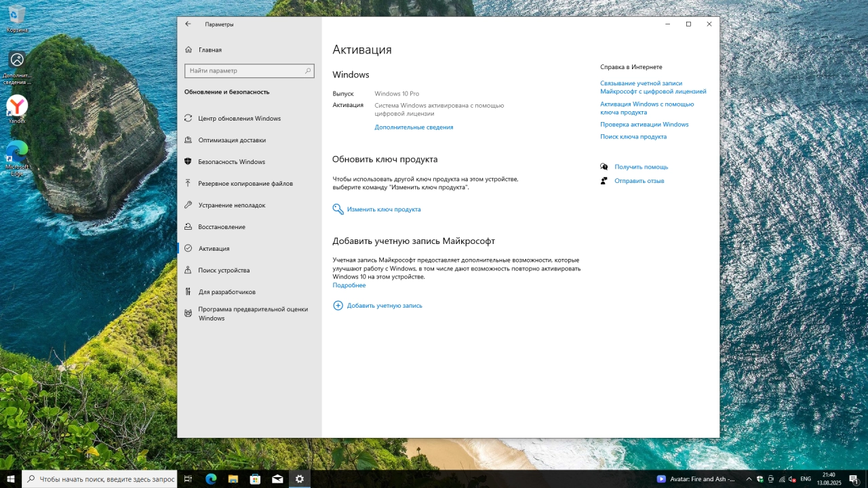Expand hidden system tray icons
The width and height of the screenshot is (868, 488).
[749, 479]
